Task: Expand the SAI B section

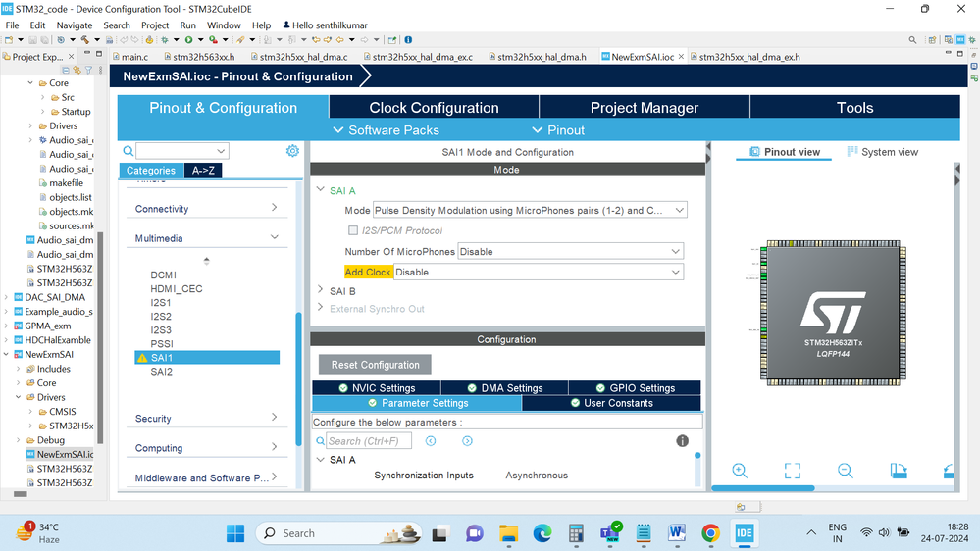Action: [x=321, y=290]
